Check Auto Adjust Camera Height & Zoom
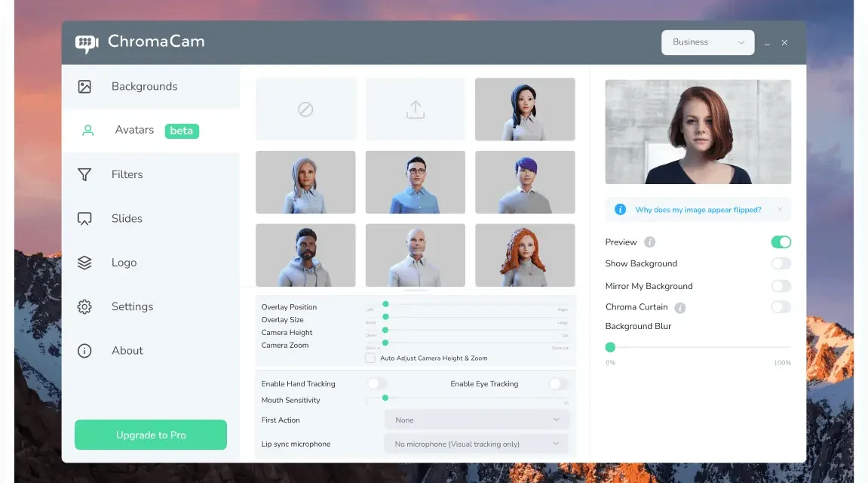868x483 pixels. (x=370, y=358)
